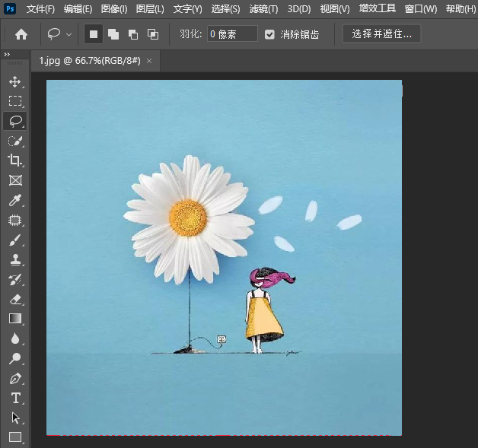Toggle the 消除锯齿 anti-alias checkbox
This screenshot has width=478, height=448.
[269, 34]
